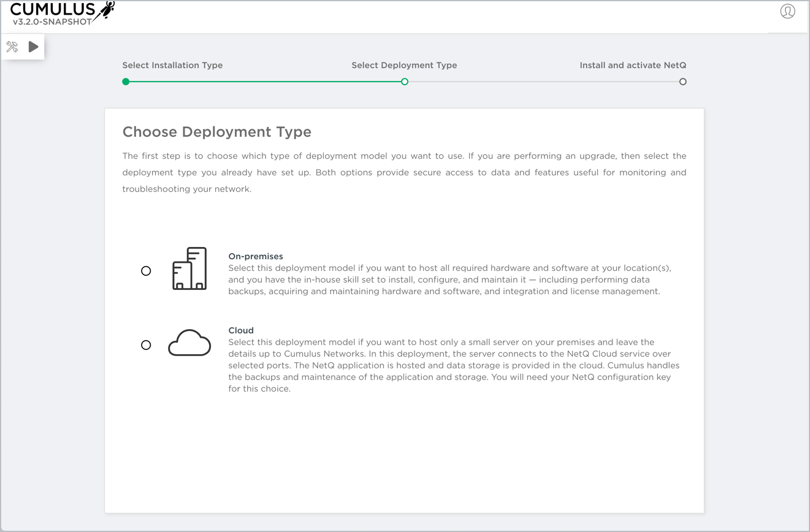Screen dimensions: 810x532
Task: Select the Cloud radio button
Action: click(146, 345)
